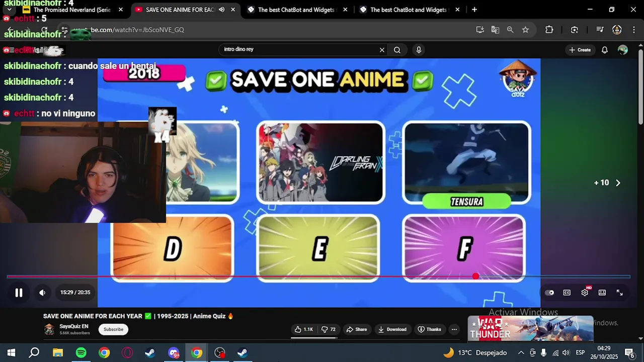Mute the video with the volume icon
644x362 pixels.
[42, 293]
